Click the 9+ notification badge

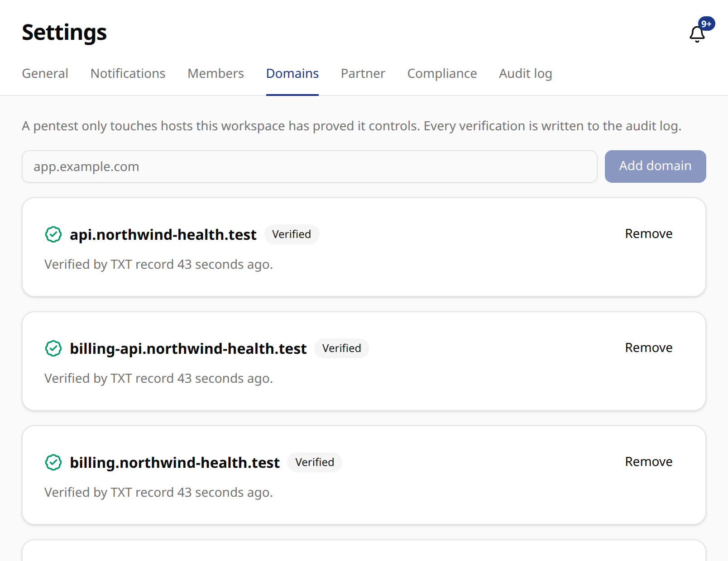click(706, 24)
